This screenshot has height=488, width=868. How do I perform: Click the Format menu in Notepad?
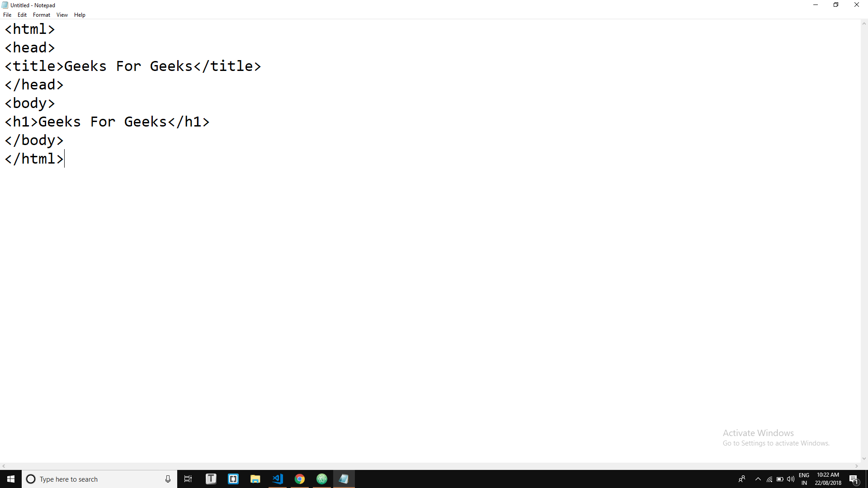pyautogui.click(x=41, y=14)
